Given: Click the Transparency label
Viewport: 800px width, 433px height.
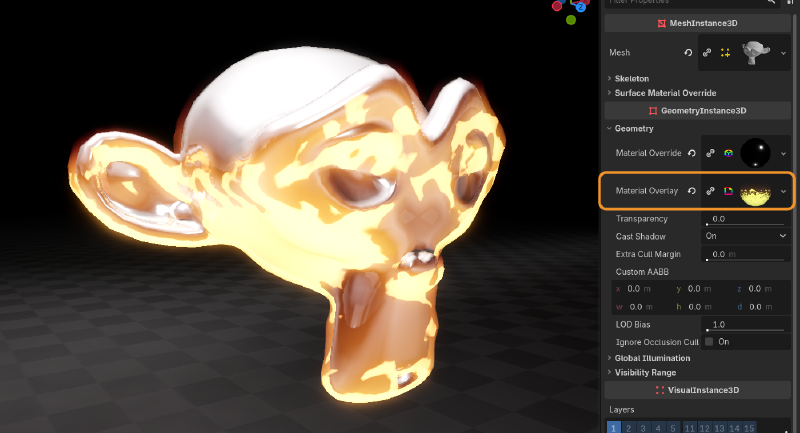Looking at the screenshot, I should coord(641,219).
